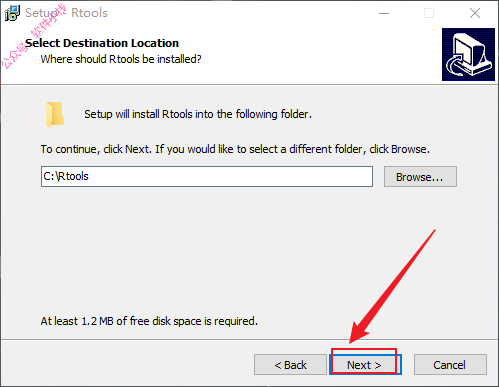Open the Browse... folder picker
The width and height of the screenshot is (499, 387).
[x=420, y=177]
